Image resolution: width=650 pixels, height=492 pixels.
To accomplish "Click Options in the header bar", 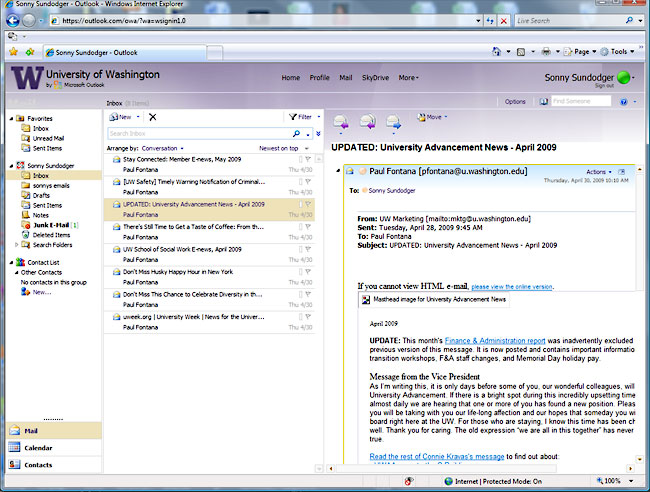I will pos(515,102).
